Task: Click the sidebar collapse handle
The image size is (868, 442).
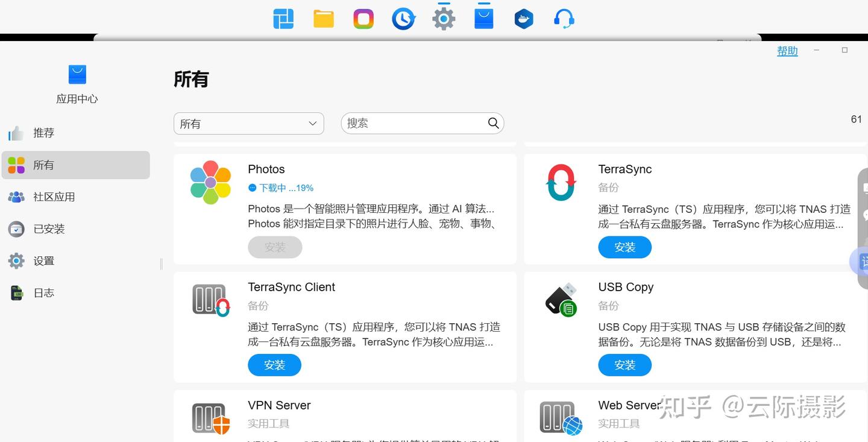Action: click(161, 264)
